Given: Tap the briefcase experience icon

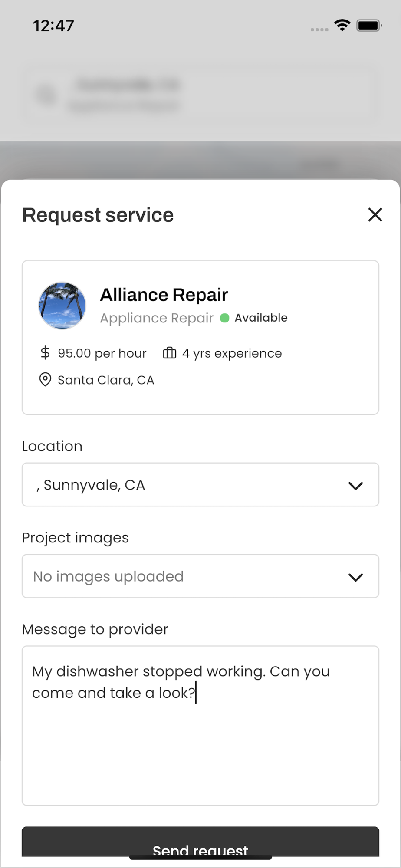Looking at the screenshot, I should click(169, 353).
